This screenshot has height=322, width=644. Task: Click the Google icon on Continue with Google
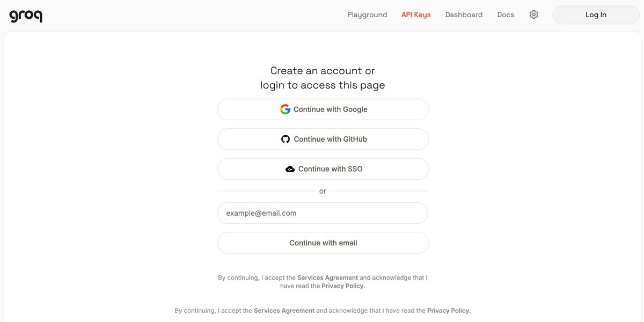pos(285,109)
